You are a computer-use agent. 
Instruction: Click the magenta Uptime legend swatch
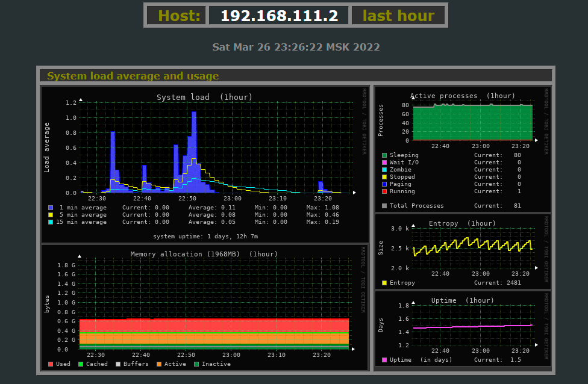(384, 360)
